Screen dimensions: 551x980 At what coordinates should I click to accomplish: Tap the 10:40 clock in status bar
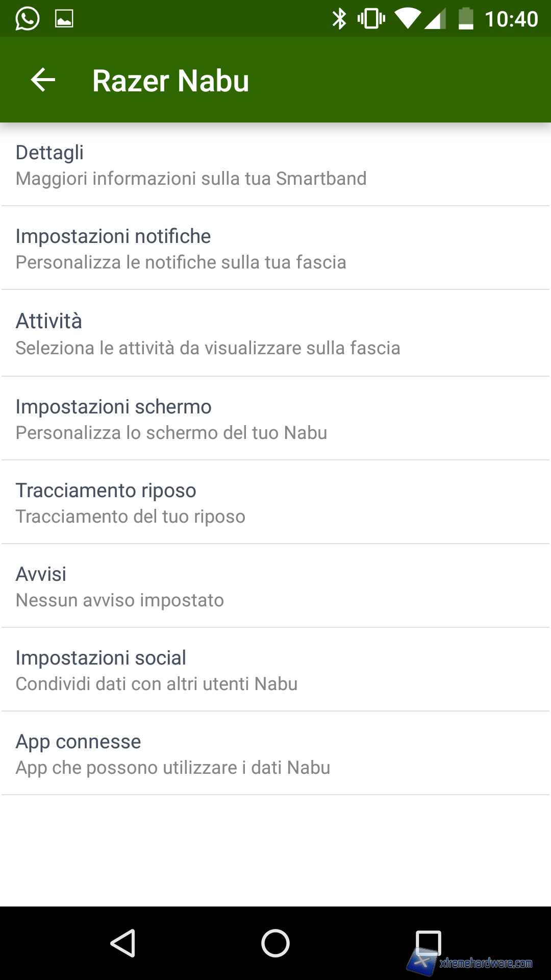click(511, 19)
